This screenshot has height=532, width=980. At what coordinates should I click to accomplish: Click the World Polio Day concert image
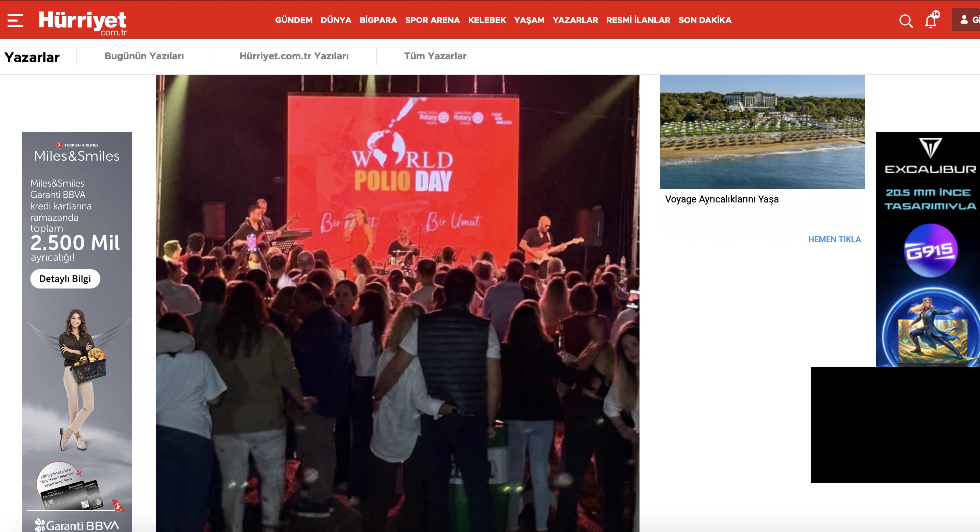pyautogui.click(x=398, y=303)
